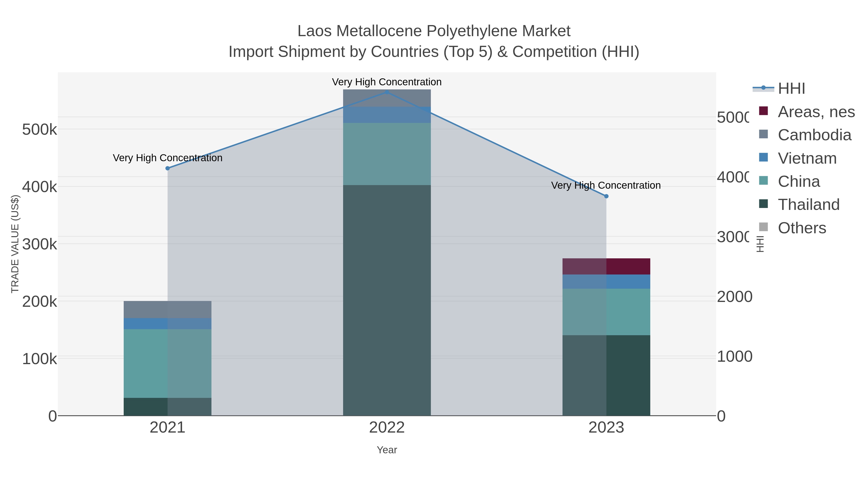
Task: Click the TRADE VALUE (US$) axis title
Action: coord(15,244)
